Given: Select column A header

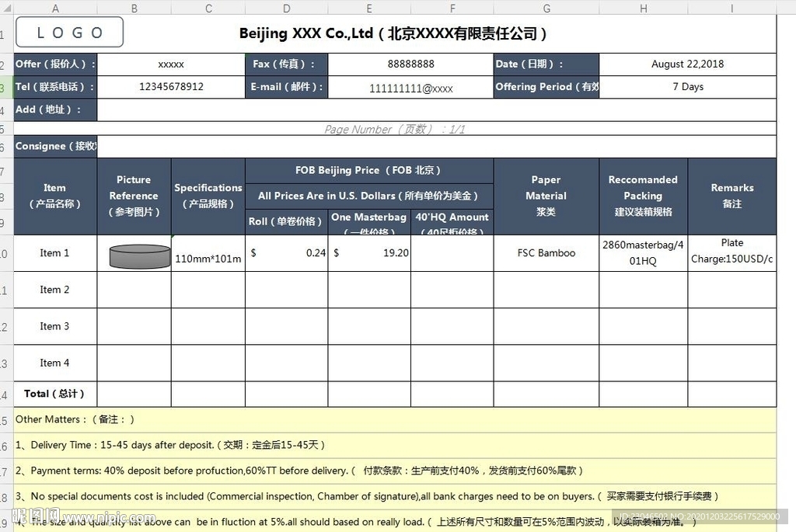Looking at the screenshot, I should click(55, 8).
